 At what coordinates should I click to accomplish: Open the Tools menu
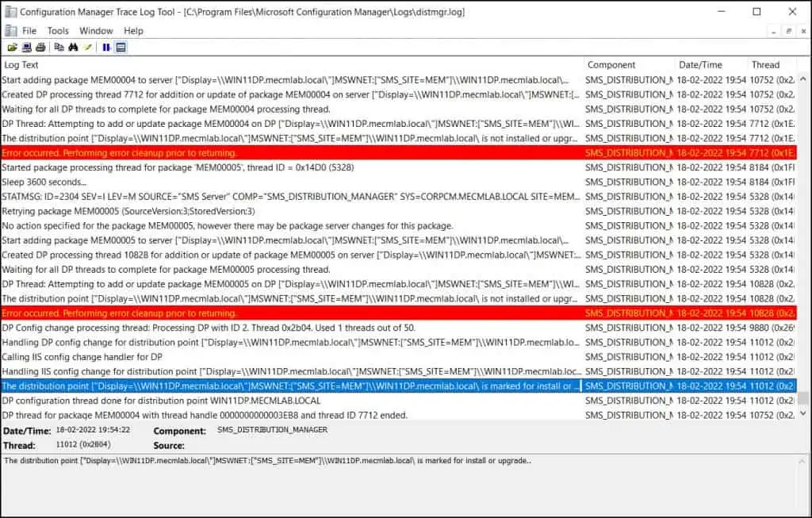[x=58, y=31]
